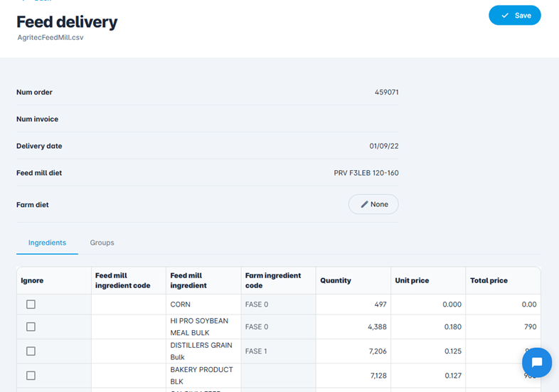Click the quantity value 497
Screen dimensions: 559x392
[380, 304]
